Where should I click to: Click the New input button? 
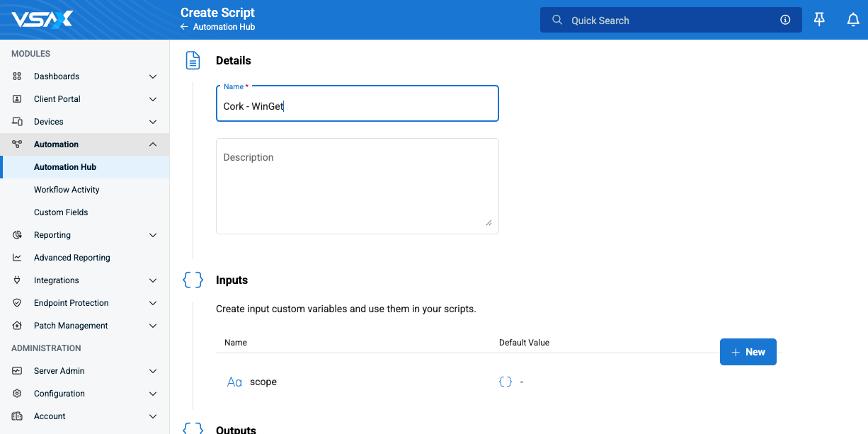tap(748, 352)
